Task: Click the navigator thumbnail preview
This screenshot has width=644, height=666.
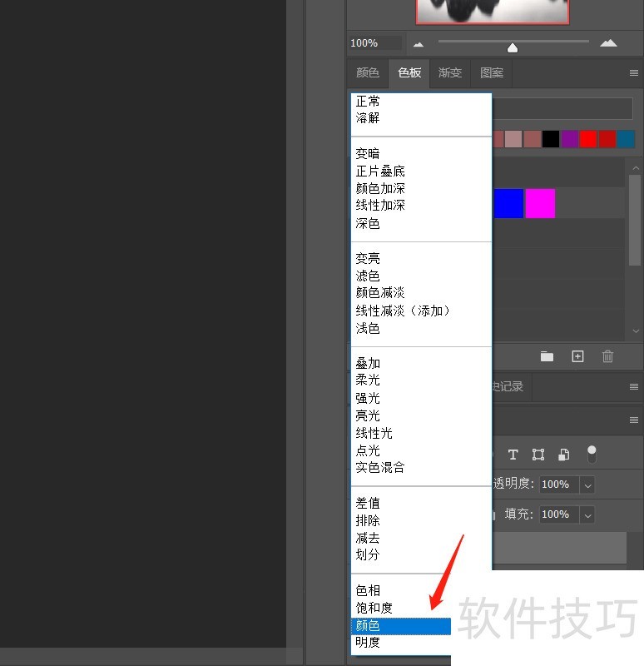Action: 493,12
